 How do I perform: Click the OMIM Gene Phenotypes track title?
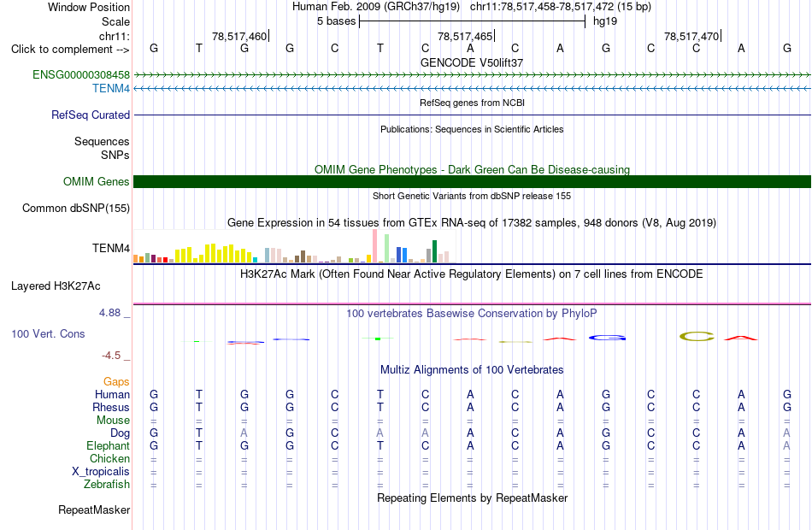[472, 169]
